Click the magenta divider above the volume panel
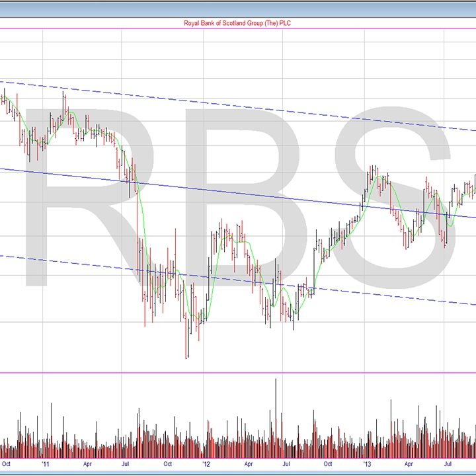Viewport: 476px width, 476px height. click(238, 372)
